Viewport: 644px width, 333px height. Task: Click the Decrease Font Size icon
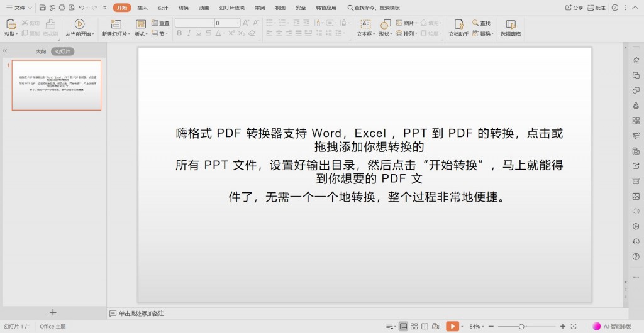click(x=256, y=23)
